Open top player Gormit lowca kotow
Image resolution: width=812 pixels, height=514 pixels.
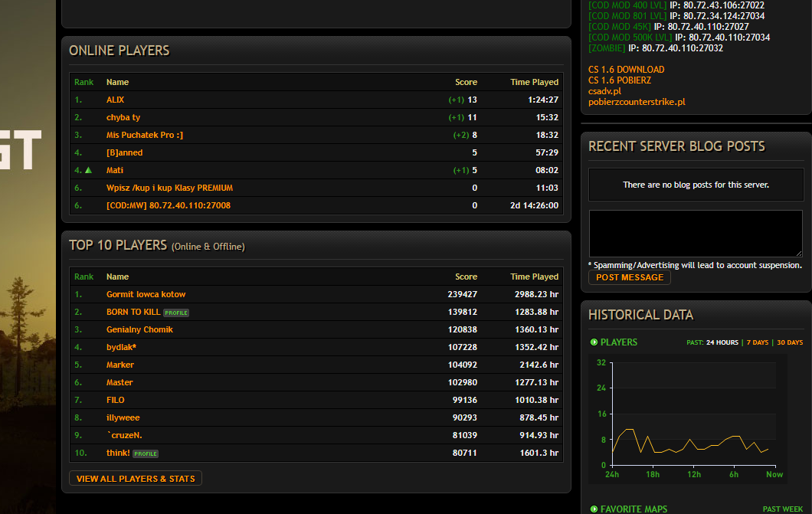click(146, 294)
